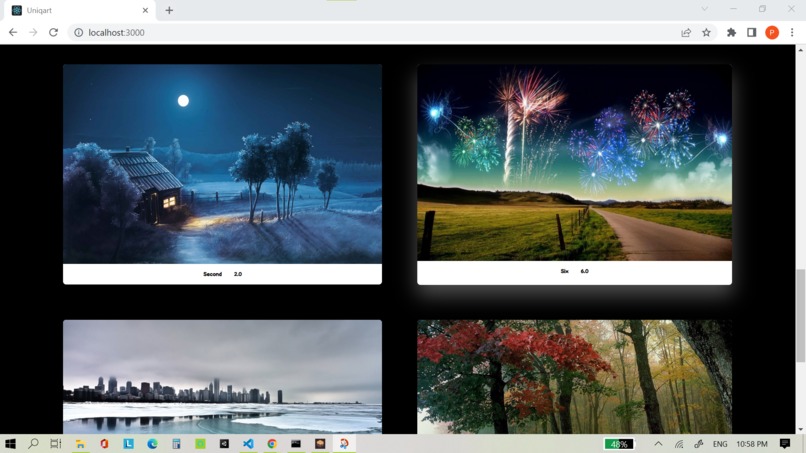Screen dimensions: 806x453
Task: Open the brown box app in taskbar
Action: [x=320, y=444]
